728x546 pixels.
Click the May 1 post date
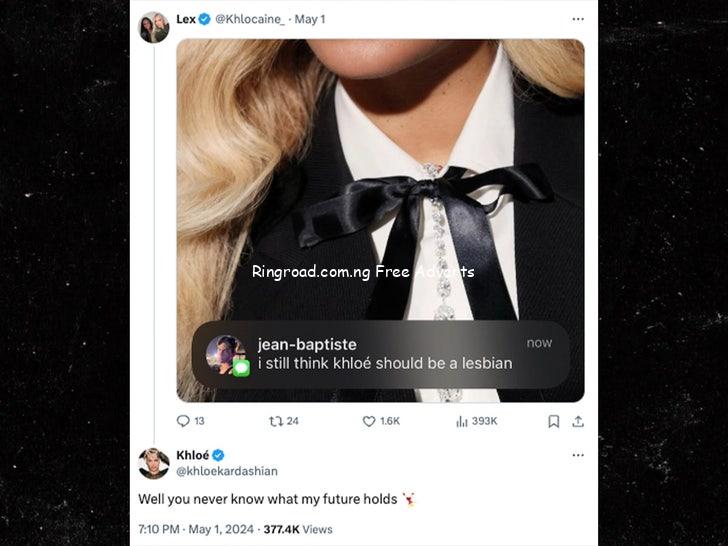(310, 19)
